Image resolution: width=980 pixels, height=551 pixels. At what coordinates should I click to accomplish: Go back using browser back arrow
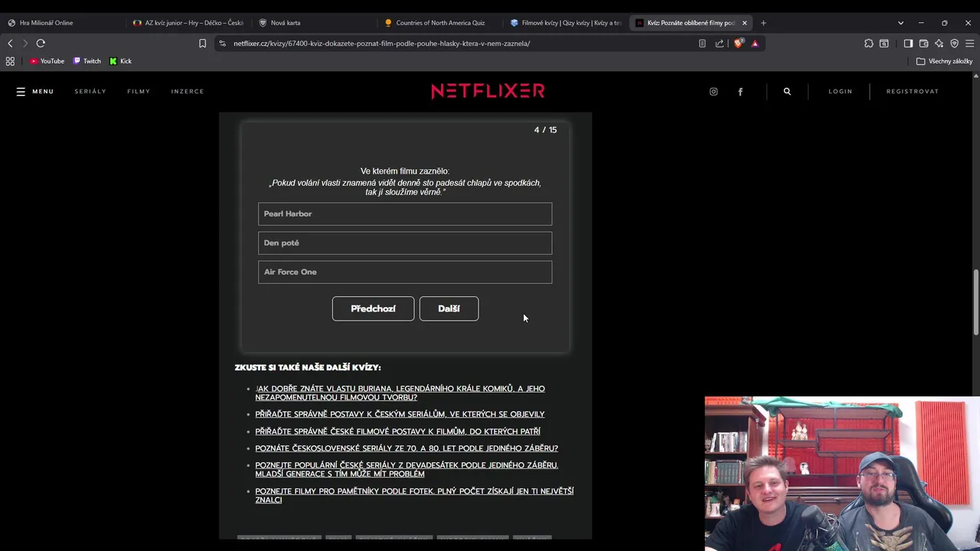tap(11, 44)
